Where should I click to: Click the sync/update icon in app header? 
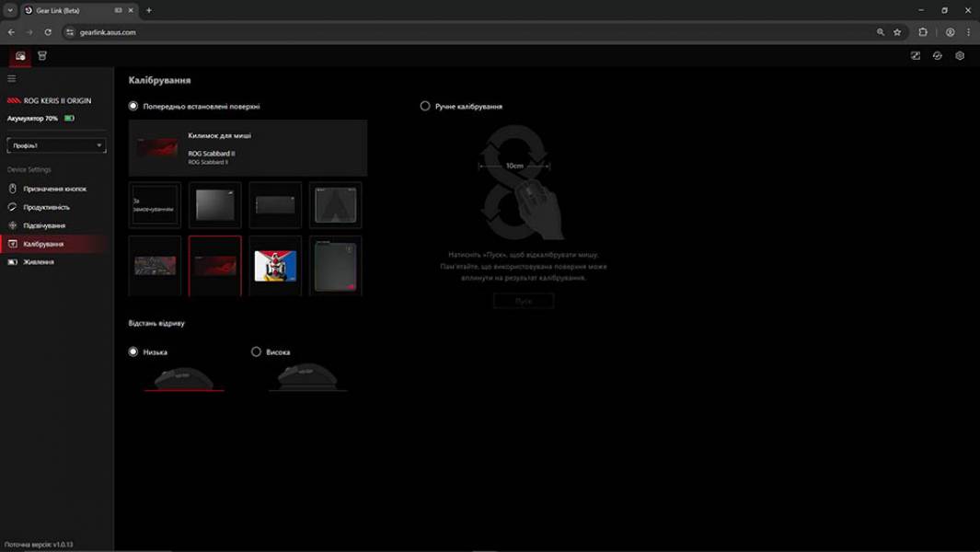pyautogui.click(x=938, y=56)
